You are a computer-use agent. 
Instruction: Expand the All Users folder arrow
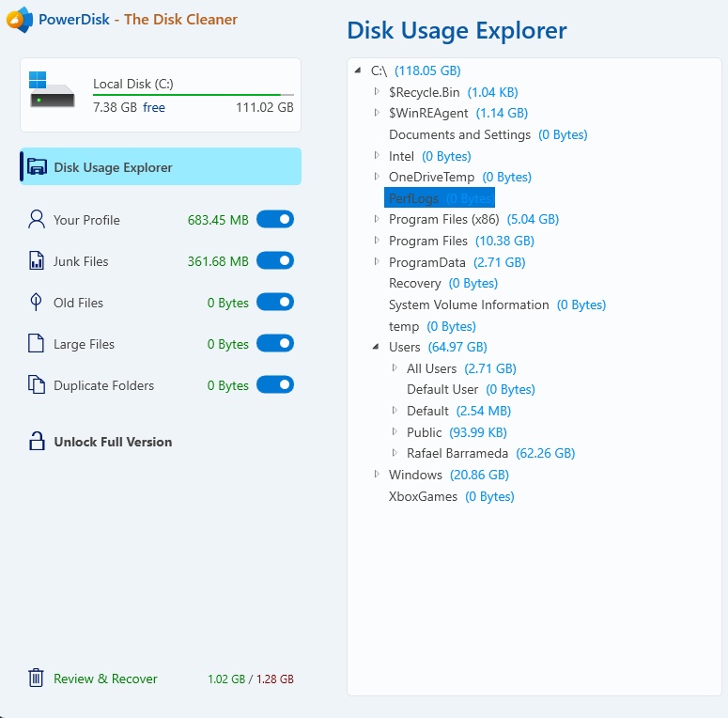click(x=395, y=367)
